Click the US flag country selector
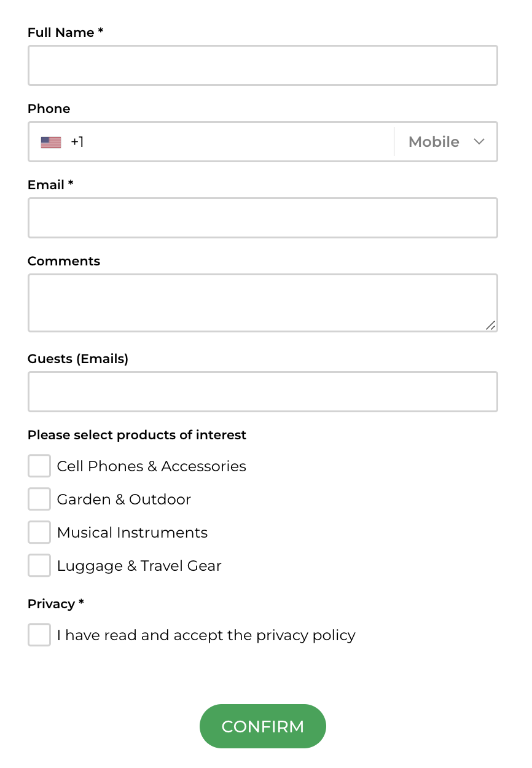The width and height of the screenshot is (532, 768). pos(51,142)
